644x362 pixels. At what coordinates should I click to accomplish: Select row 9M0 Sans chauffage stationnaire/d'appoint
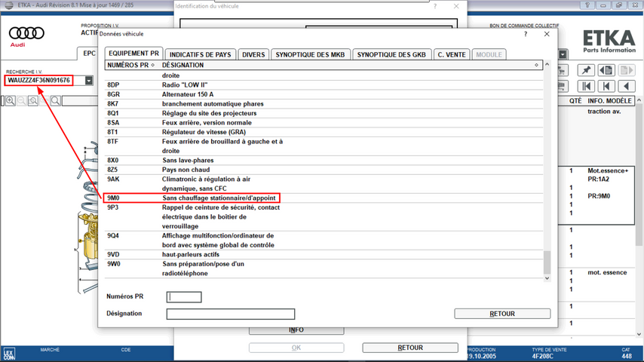[324, 198]
